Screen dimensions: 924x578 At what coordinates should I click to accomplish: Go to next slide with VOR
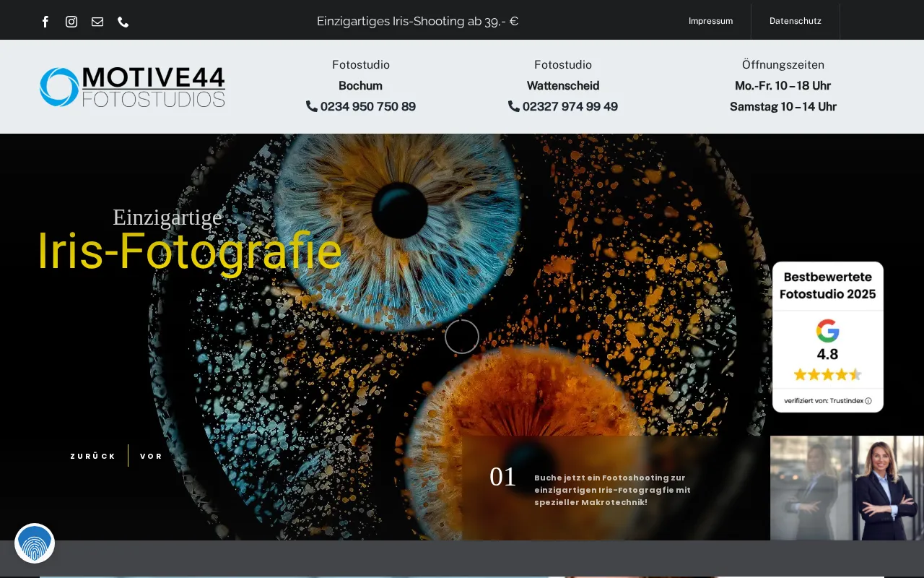pos(152,457)
